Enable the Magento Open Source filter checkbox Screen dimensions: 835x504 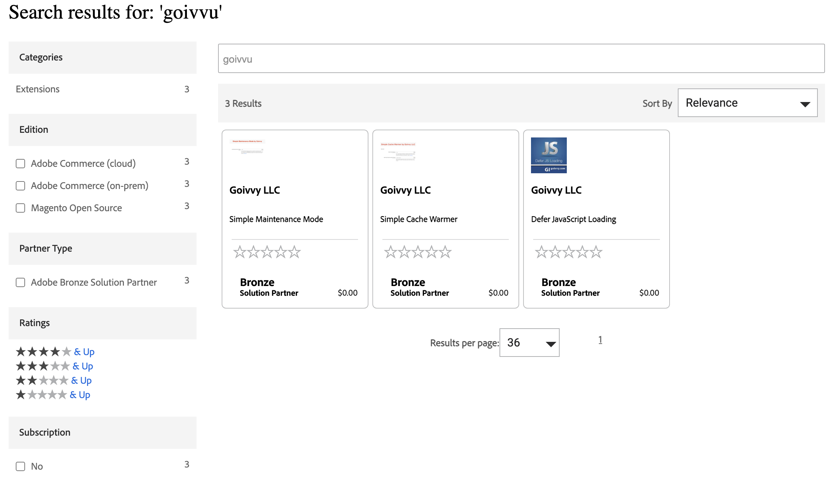[20, 208]
